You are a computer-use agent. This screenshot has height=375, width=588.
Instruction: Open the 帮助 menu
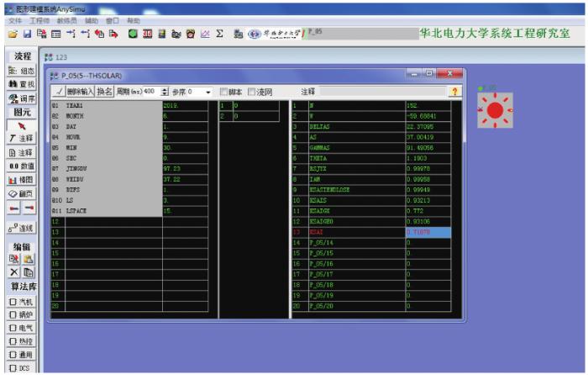pos(134,21)
